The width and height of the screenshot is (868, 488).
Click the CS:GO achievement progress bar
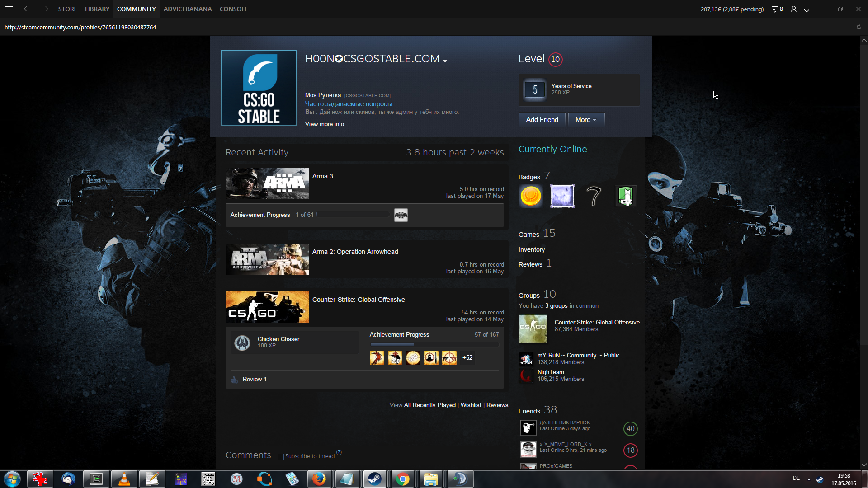click(x=434, y=344)
